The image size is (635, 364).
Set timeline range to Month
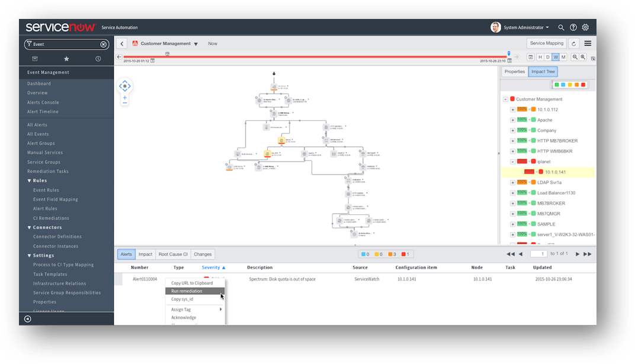tap(563, 57)
